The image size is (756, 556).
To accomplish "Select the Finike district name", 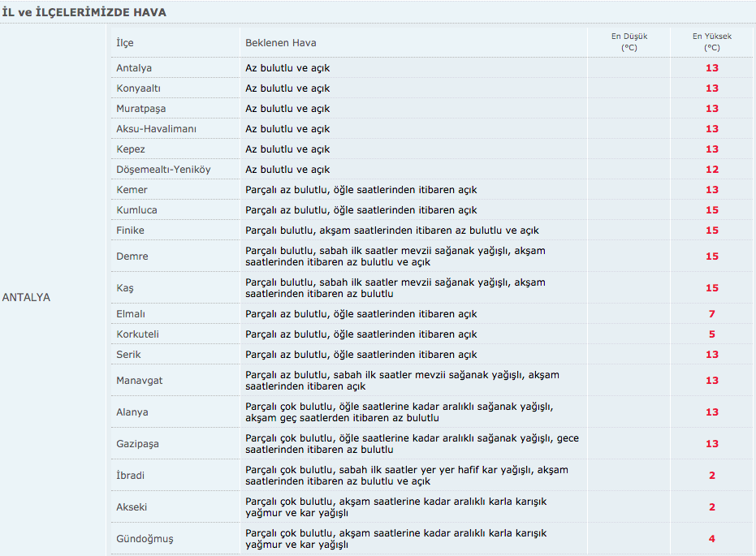I will [x=130, y=230].
